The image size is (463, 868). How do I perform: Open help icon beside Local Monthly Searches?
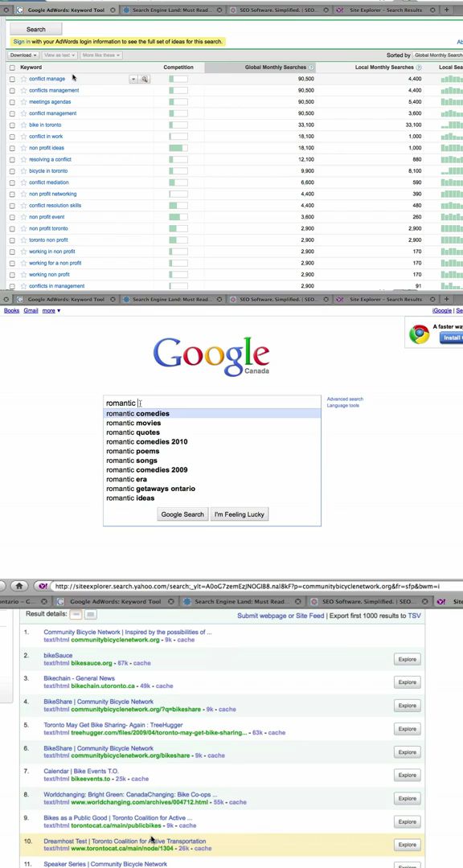click(419, 68)
